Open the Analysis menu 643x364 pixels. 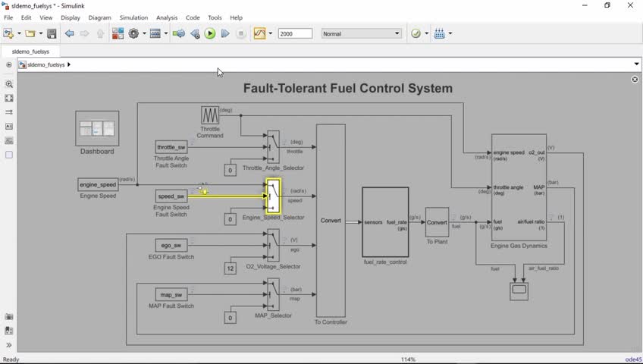click(x=167, y=17)
